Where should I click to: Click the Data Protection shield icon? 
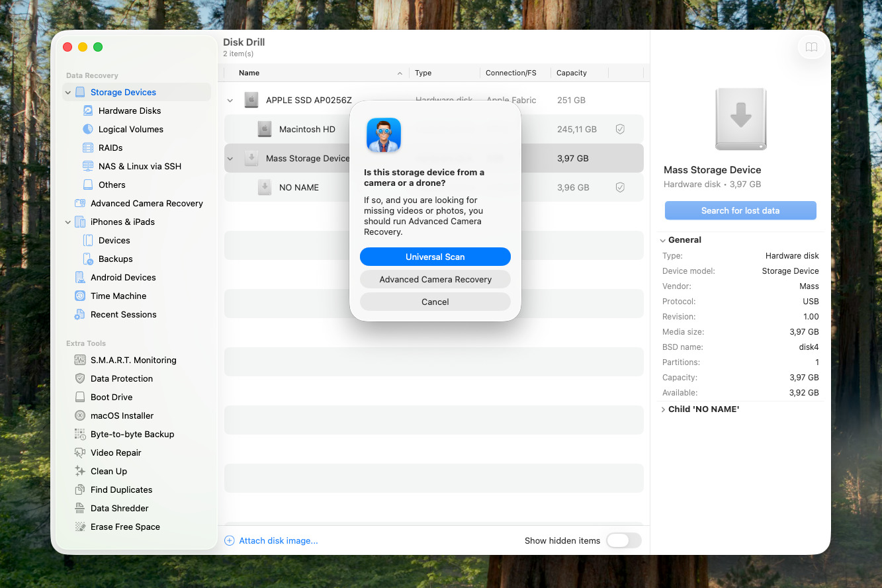80,378
